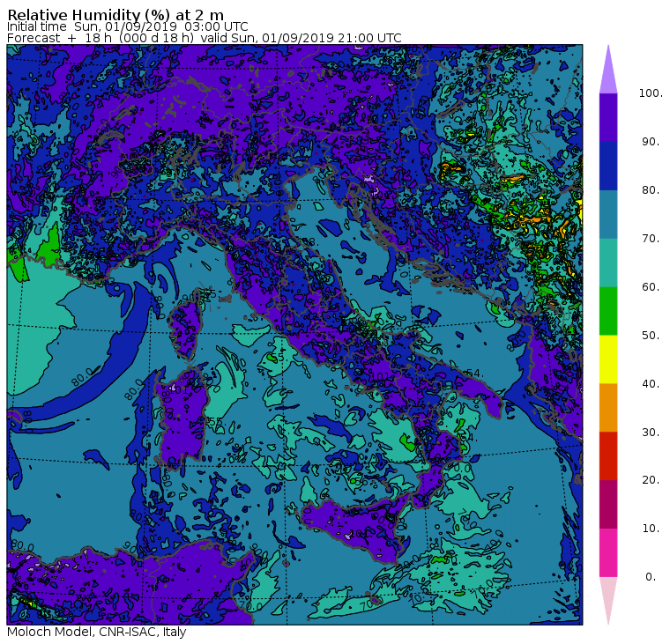Pick the yellow 40–50 colorbar segment

pyautogui.click(x=608, y=359)
